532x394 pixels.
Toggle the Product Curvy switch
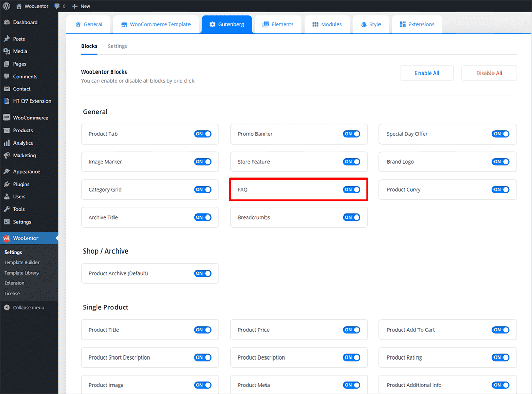(501, 190)
